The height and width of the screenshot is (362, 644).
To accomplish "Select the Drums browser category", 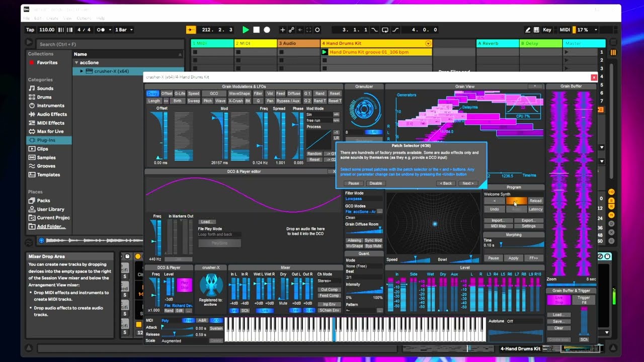I will [x=44, y=97].
